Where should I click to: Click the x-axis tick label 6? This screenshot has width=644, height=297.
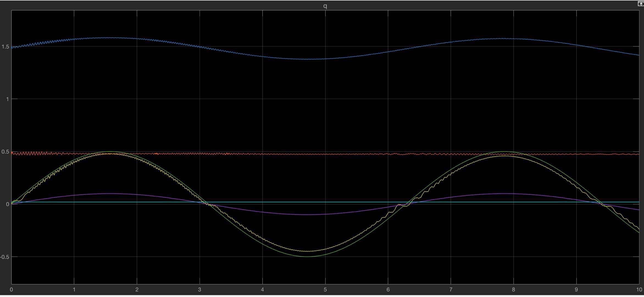(x=388, y=290)
